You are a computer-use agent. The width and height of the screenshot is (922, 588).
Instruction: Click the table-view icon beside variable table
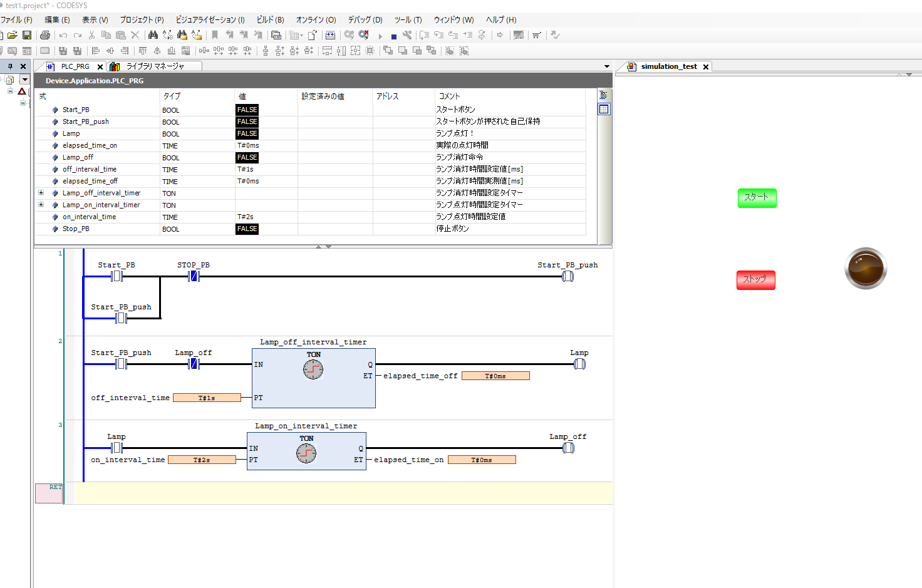pos(604,109)
